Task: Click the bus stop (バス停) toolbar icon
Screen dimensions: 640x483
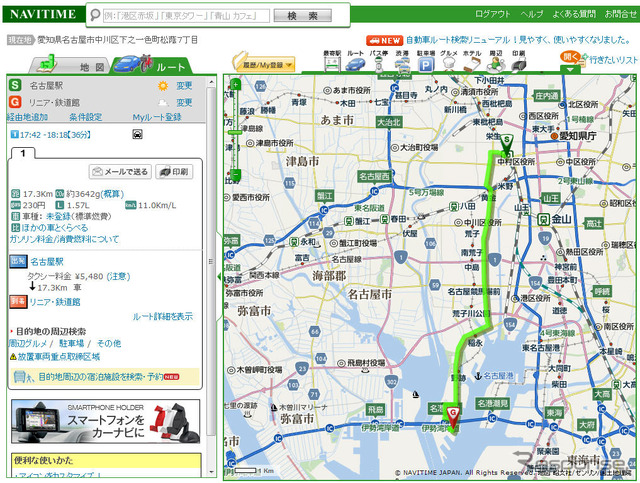Action: (x=379, y=65)
